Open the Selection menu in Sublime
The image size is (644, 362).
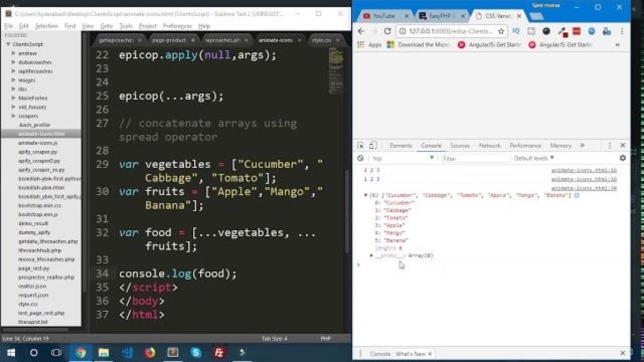47,26
